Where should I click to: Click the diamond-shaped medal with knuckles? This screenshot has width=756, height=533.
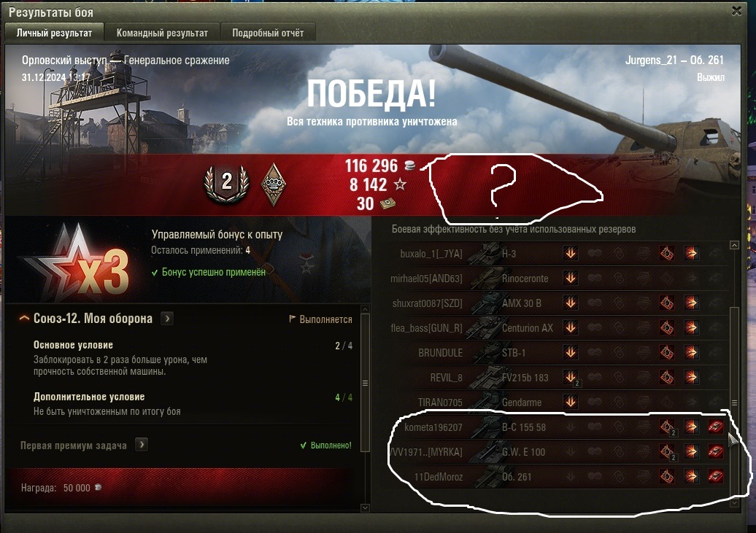[274, 184]
